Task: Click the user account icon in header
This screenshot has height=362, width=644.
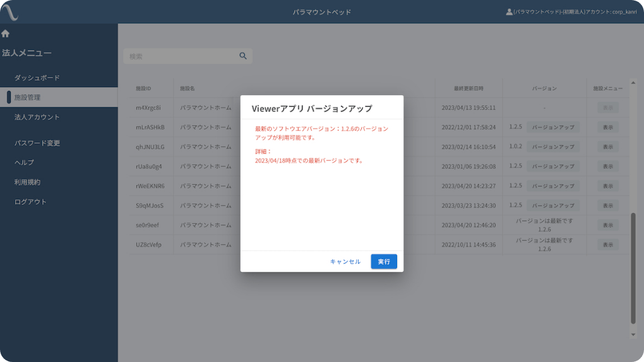Action: click(x=509, y=12)
